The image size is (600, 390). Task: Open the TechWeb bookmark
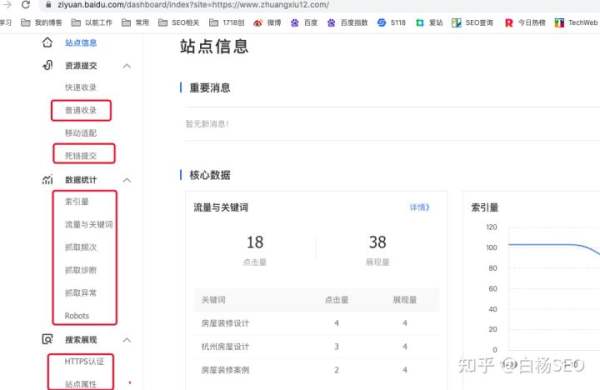(576, 23)
